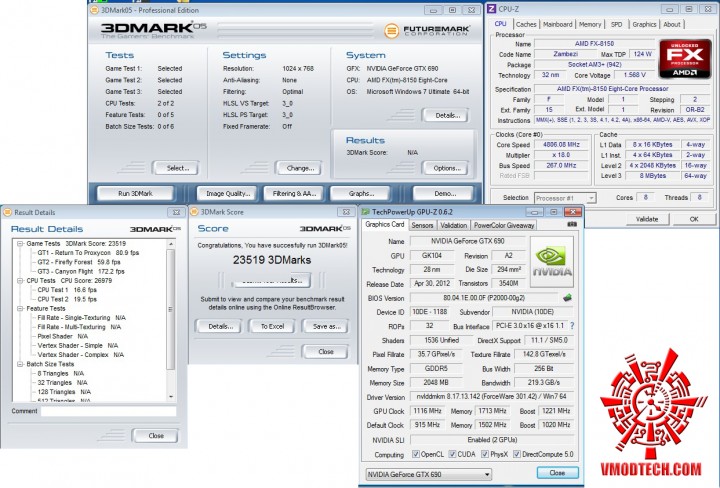Switch to the Caches tab in CPU-Z

click(526, 24)
